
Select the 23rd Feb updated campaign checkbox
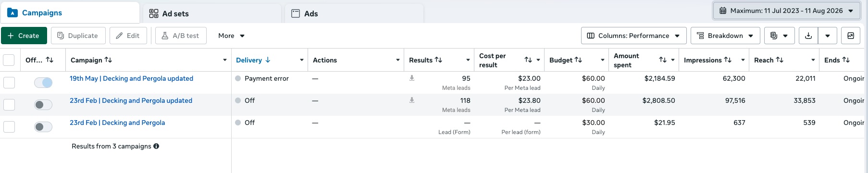[x=9, y=105]
